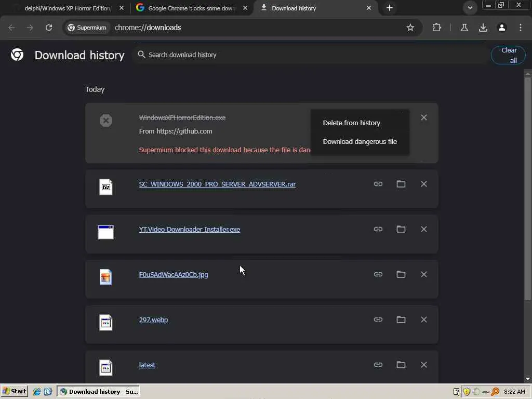Open downloads tray icon in toolbar
This screenshot has height=399, width=532.
(483, 28)
